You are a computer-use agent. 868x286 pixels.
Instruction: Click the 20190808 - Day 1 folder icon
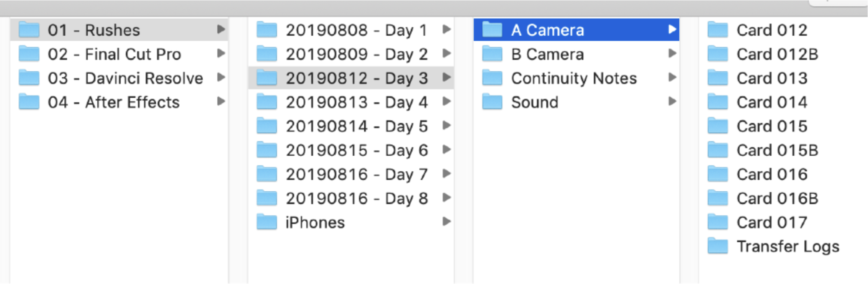[267, 30]
